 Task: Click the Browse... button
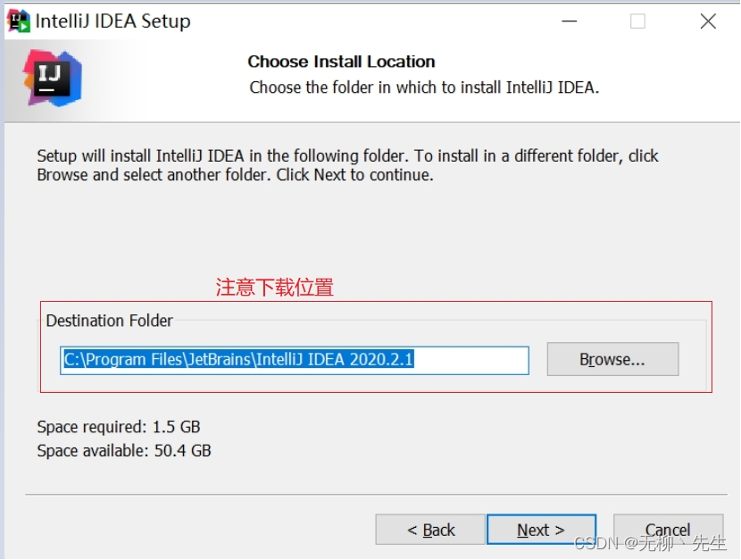[x=612, y=360]
